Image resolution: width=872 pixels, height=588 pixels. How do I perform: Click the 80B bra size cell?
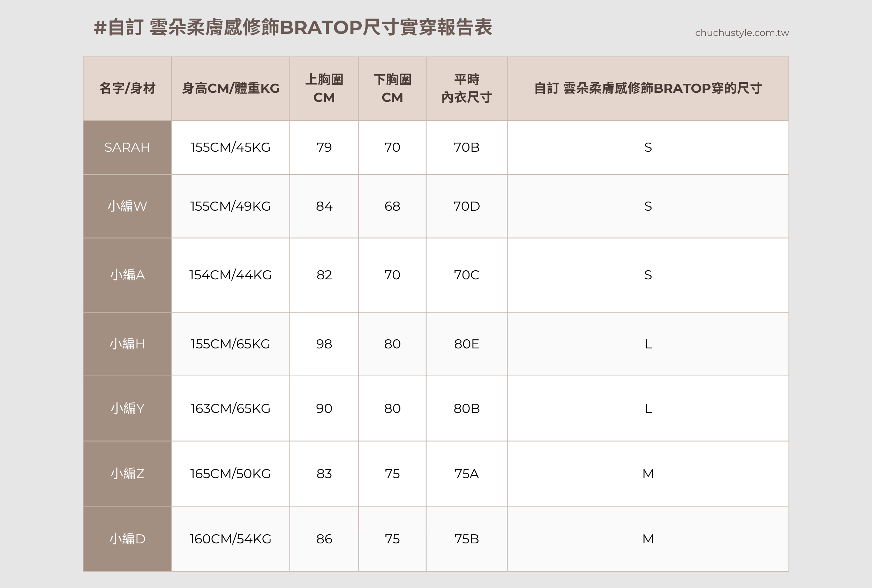[x=467, y=408]
